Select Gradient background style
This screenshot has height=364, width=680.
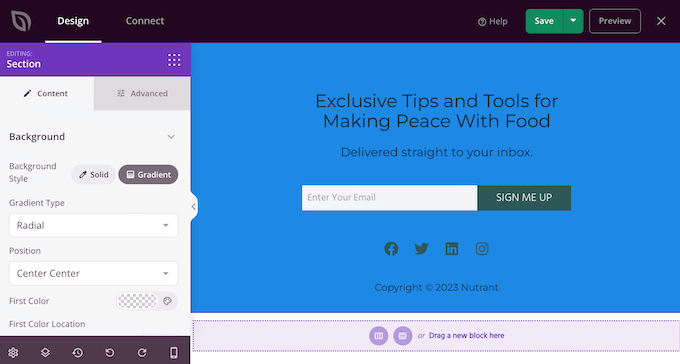(148, 174)
